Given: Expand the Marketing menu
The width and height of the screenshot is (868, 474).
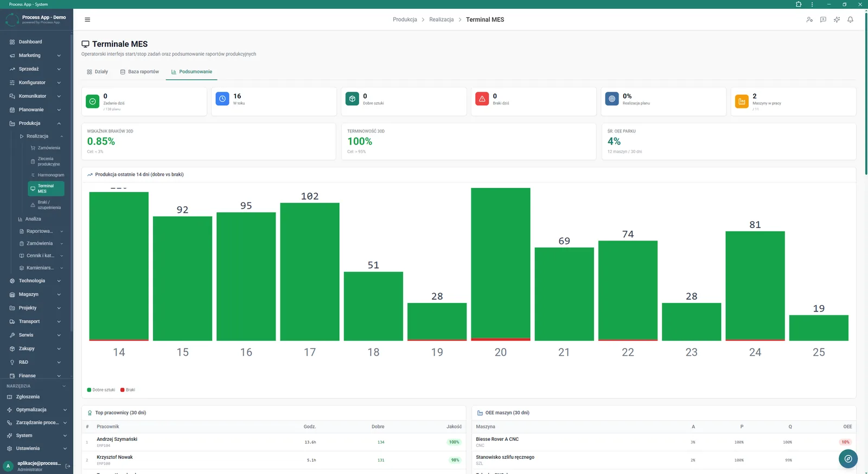Looking at the screenshot, I should (36, 55).
